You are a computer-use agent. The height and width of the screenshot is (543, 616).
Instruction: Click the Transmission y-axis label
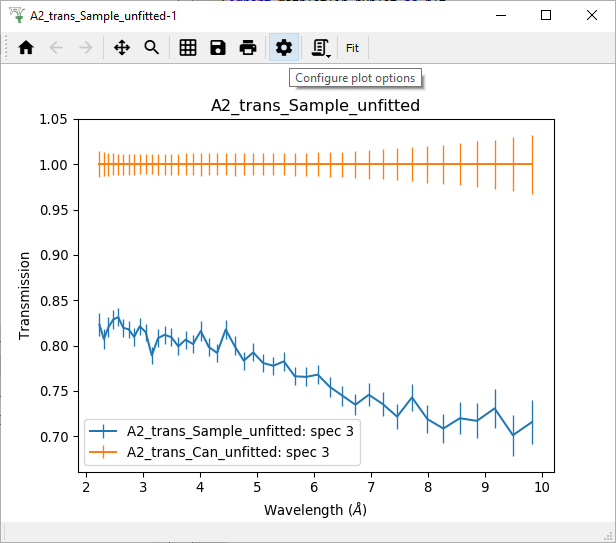pos(25,295)
